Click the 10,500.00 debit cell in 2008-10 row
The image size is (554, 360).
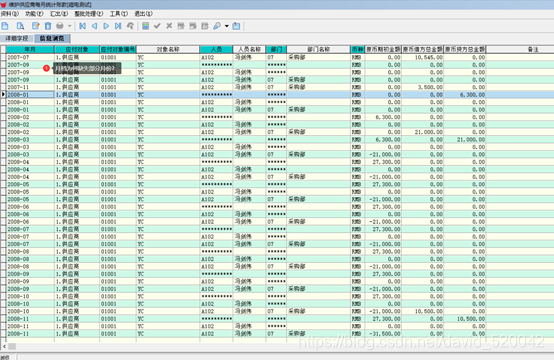click(x=423, y=311)
